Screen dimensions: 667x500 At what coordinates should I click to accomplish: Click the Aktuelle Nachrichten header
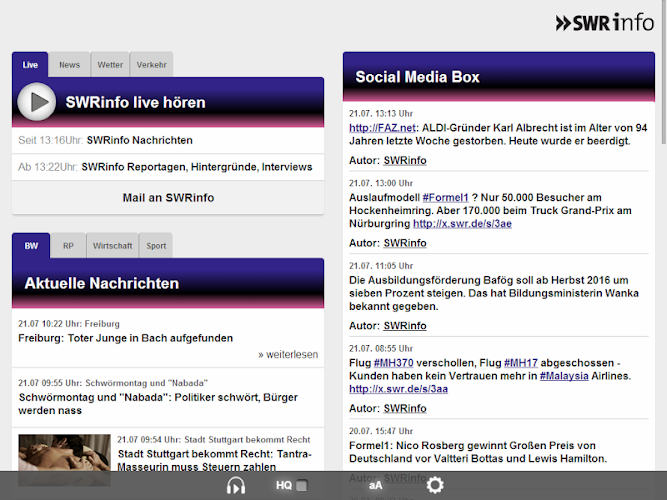tap(168, 283)
